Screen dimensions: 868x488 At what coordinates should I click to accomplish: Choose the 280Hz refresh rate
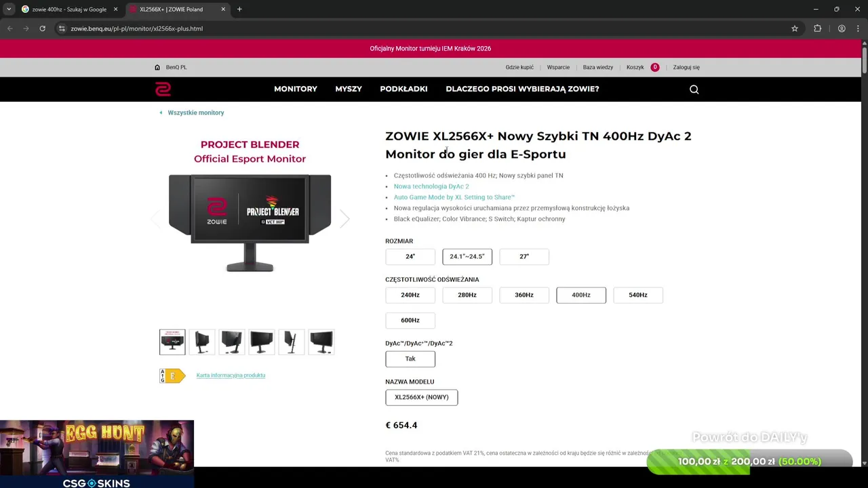pos(467,295)
